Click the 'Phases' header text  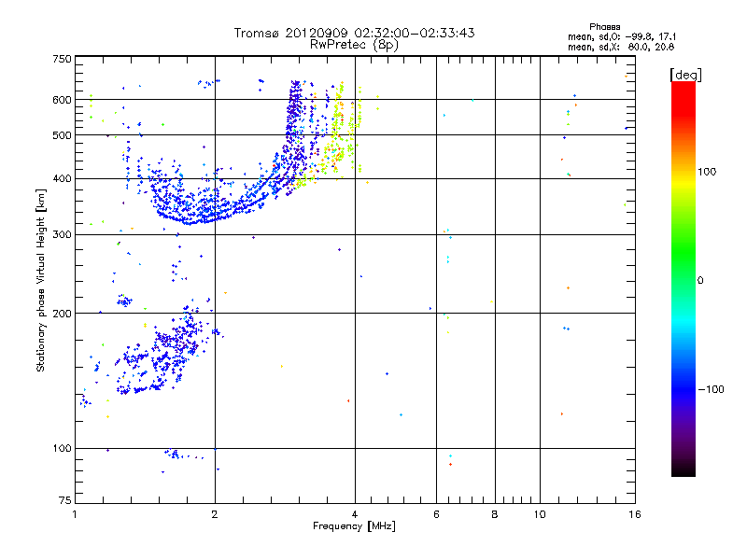[x=604, y=27]
